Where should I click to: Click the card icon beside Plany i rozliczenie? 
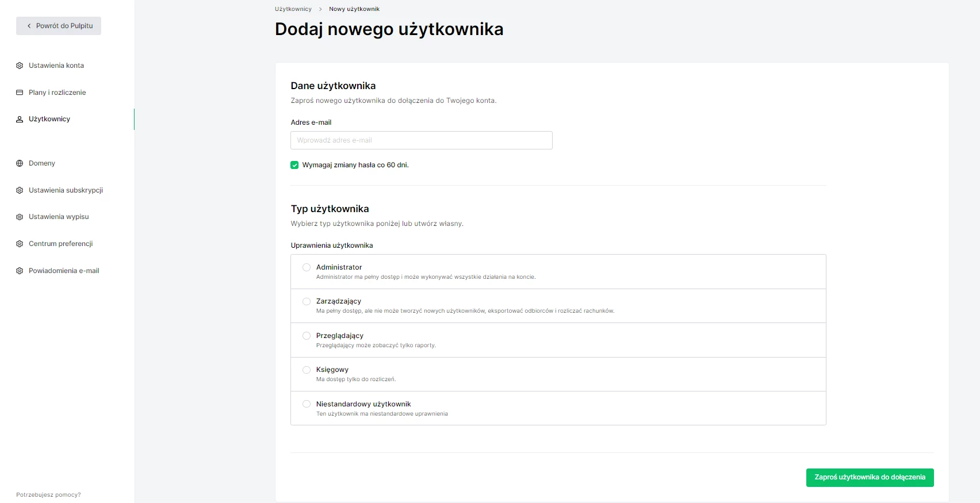pyautogui.click(x=20, y=93)
